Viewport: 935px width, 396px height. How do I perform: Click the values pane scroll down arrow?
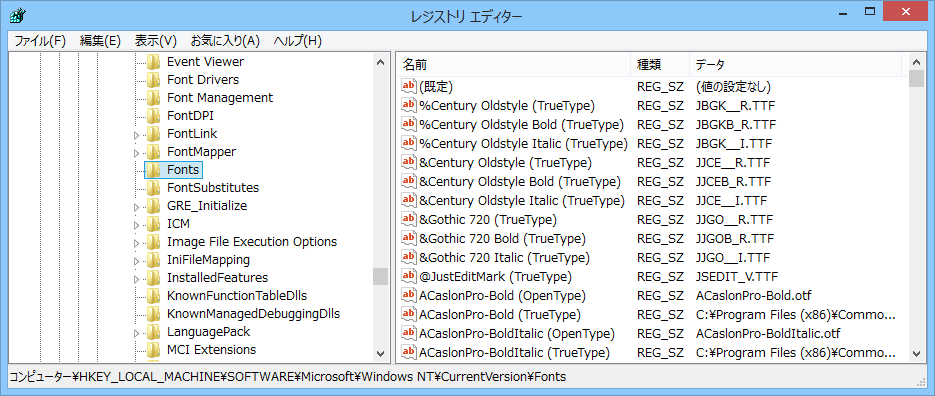point(917,354)
